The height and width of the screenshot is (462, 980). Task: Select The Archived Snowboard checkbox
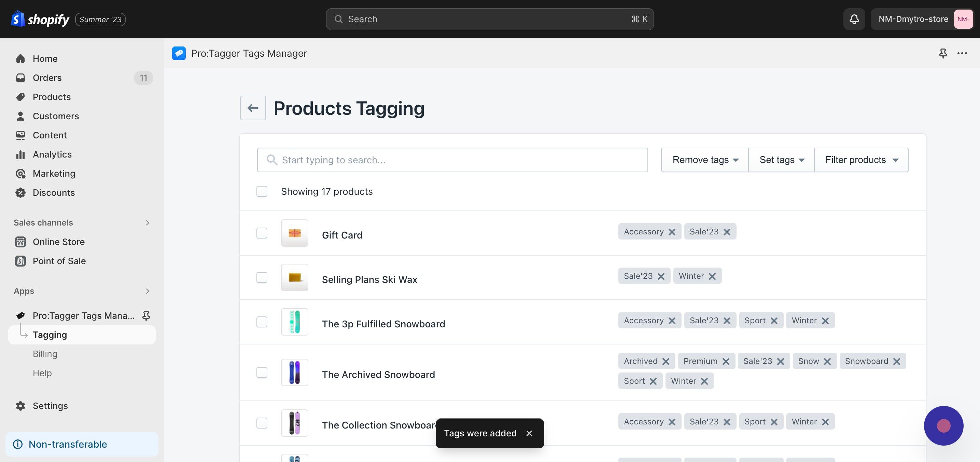tap(262, 372)
